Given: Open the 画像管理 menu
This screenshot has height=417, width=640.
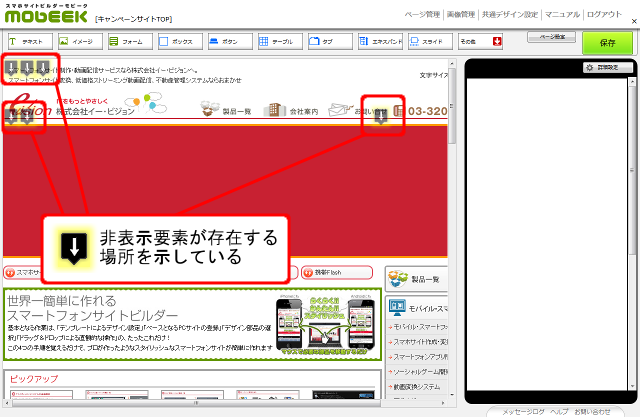Looking at the screenshot, I should pos(466,15).
